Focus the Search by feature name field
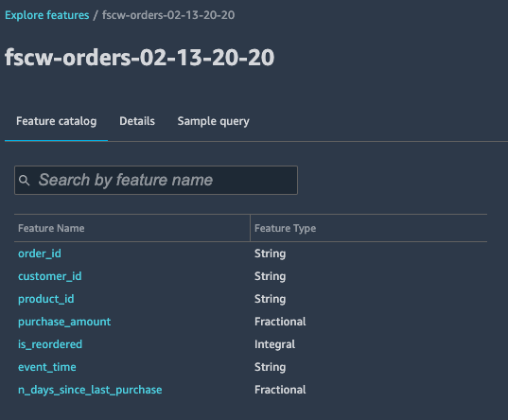508x420 pixels. (x=156, y=180)
